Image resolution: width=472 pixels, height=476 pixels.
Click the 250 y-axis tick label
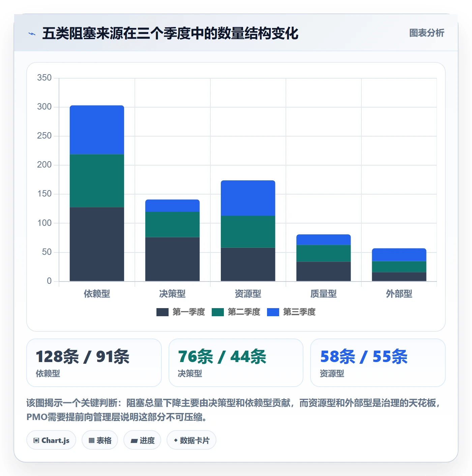[x=44, y=136]
